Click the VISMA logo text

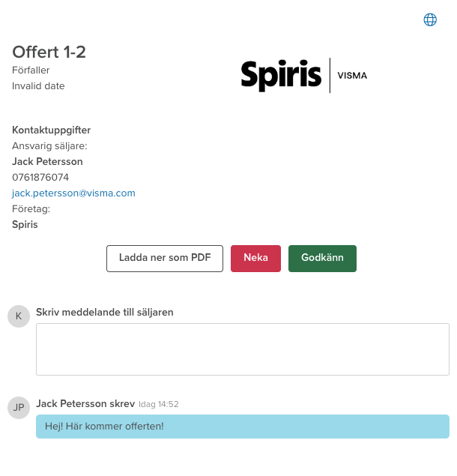click(x=352, y=76)
